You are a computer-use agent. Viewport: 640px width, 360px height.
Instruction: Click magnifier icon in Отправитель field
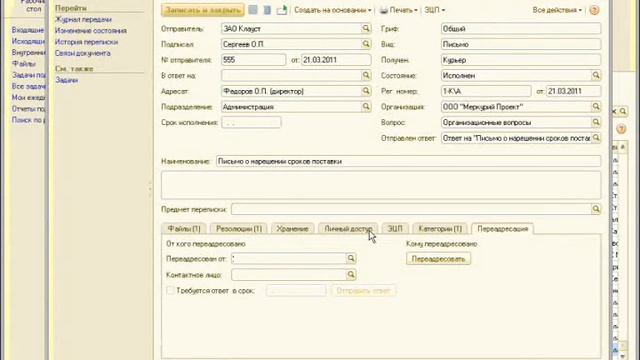point(366,28)
